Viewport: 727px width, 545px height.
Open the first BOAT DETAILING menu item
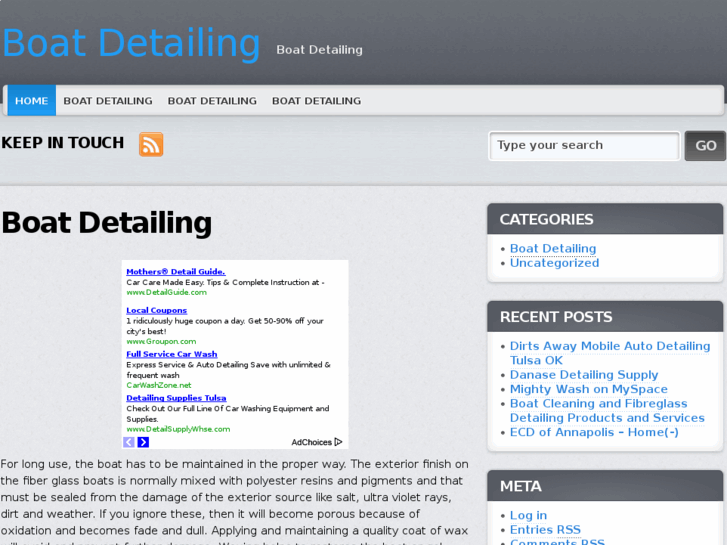pos(108,101)
